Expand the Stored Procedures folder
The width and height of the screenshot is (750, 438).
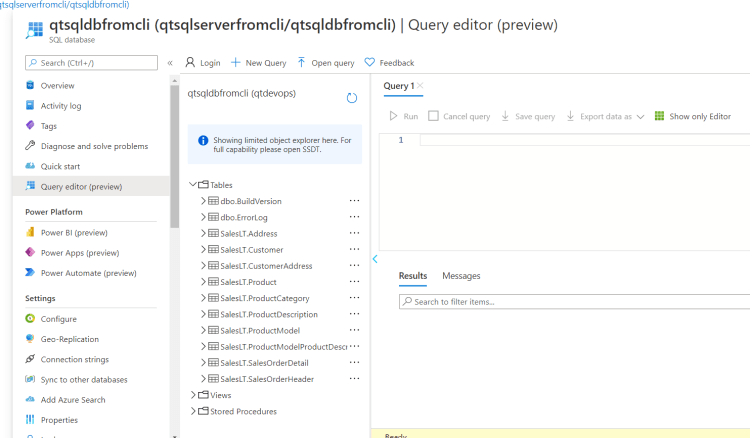click(193, 411)
